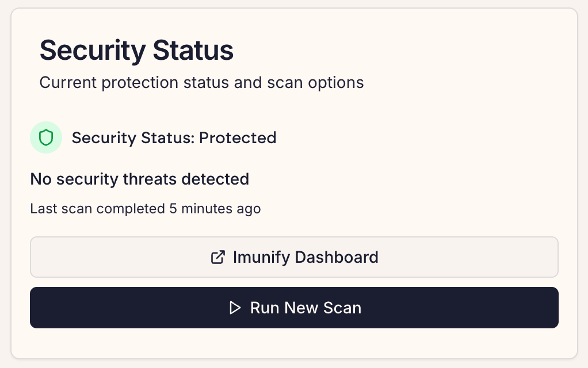The height and width of the screenshot is (368, 588).
Task: Click the Imunify Dashboard button text
Action: (x=306, y=258)
